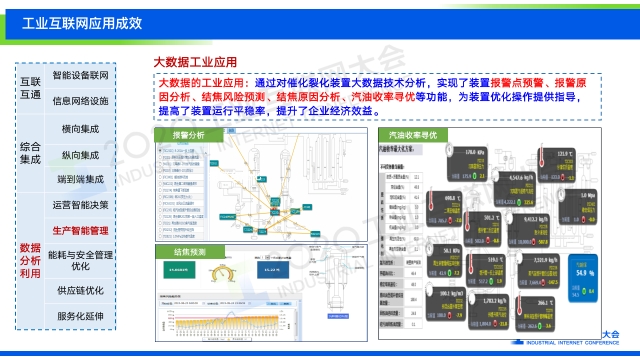Click the green coking value tile

[179, 270]
